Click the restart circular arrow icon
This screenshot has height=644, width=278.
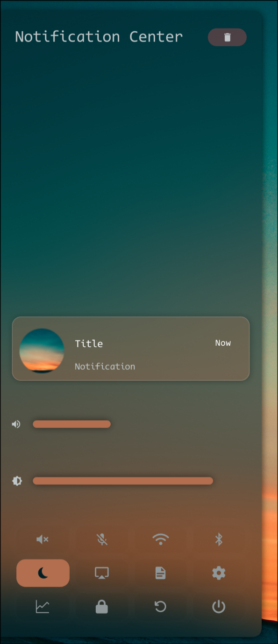pos(160,607)
